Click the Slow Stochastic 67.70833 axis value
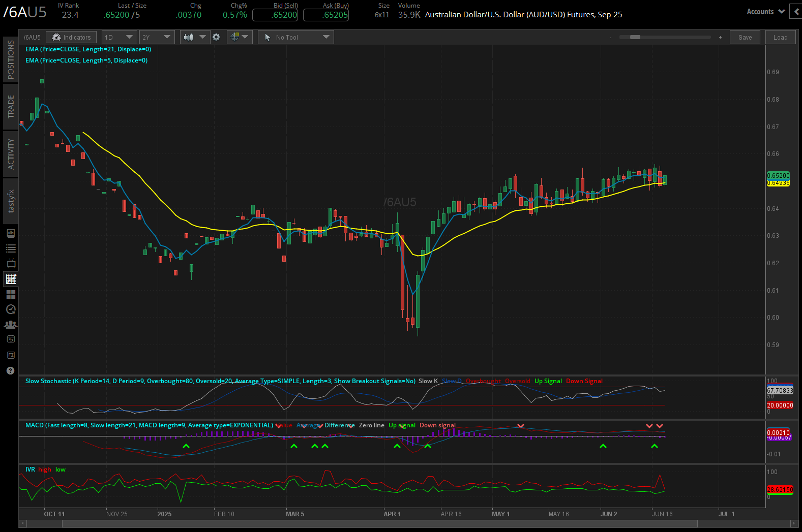Image resolution: width=802 pixels, height=532 pixels. [780, 390]
